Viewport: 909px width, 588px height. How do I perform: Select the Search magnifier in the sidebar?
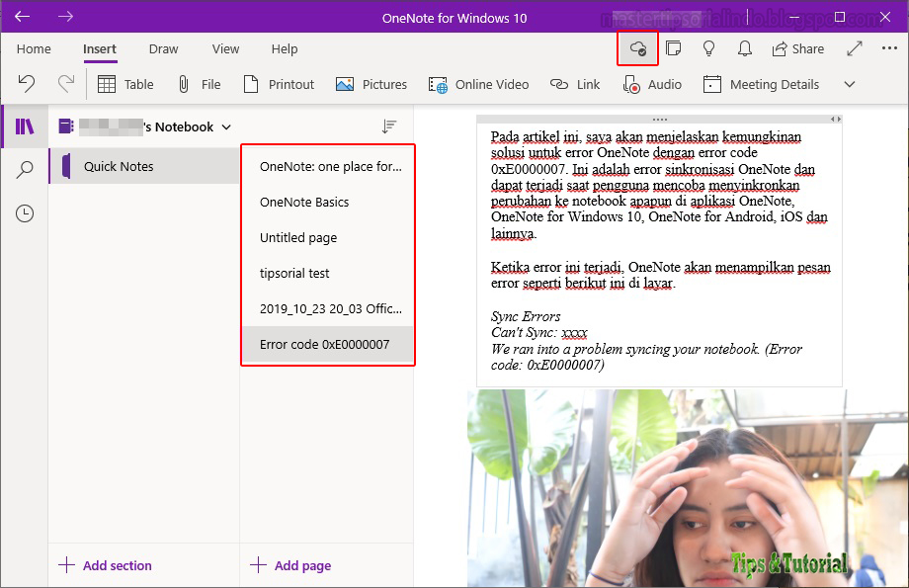tap(22, 169)
